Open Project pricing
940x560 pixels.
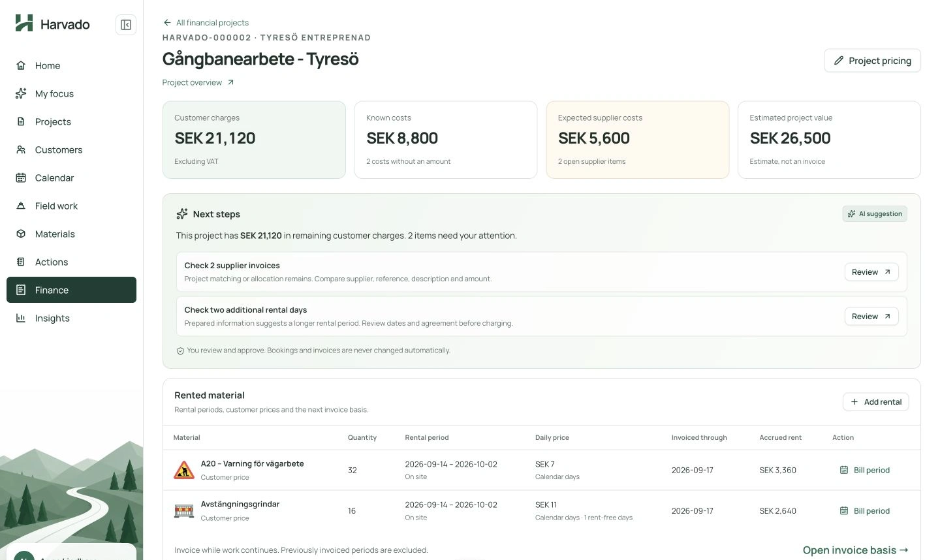872,61
